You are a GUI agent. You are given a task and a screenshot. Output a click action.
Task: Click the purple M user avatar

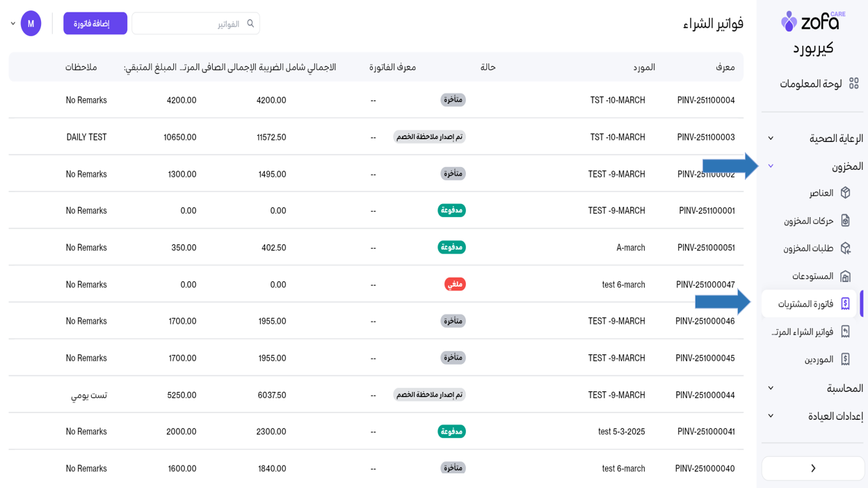point(31,24)
